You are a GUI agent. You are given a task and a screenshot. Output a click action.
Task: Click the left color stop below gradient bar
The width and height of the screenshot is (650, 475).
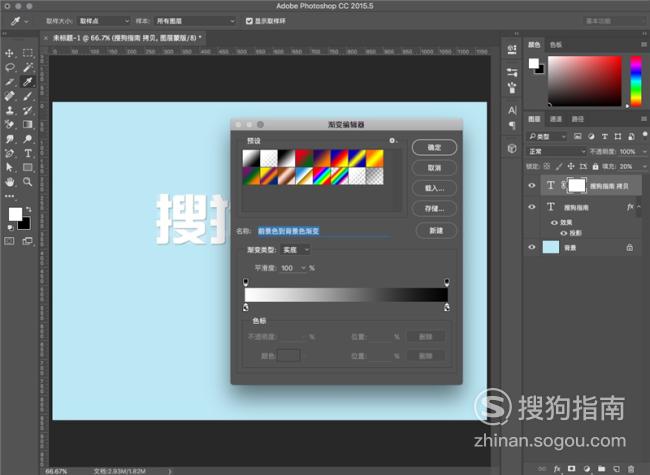[246, 307]
